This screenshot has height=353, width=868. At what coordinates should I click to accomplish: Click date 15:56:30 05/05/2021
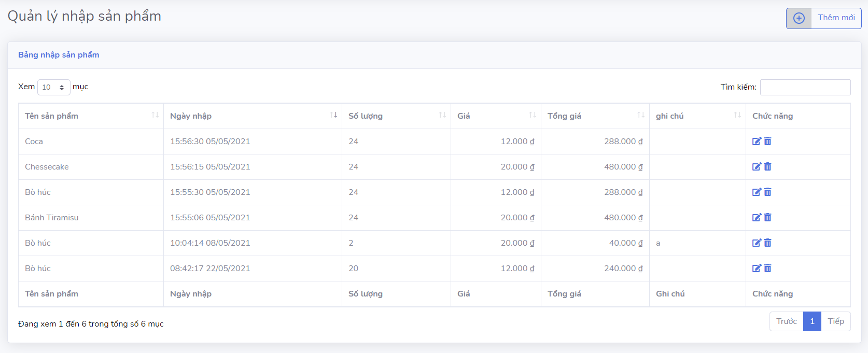[x=210, y=142]
